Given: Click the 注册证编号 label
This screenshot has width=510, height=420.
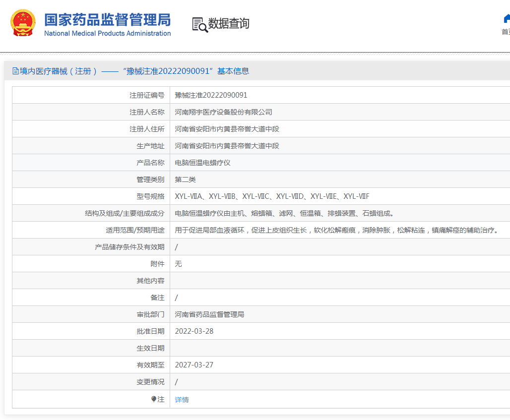Looking at the screenshot, I should pyautogui.click(x=147, y=95).
